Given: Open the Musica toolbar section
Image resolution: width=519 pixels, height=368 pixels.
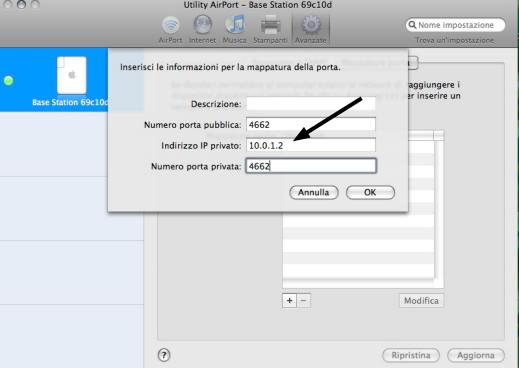Looking at the screenshot, I should click(x=234, y=30).
